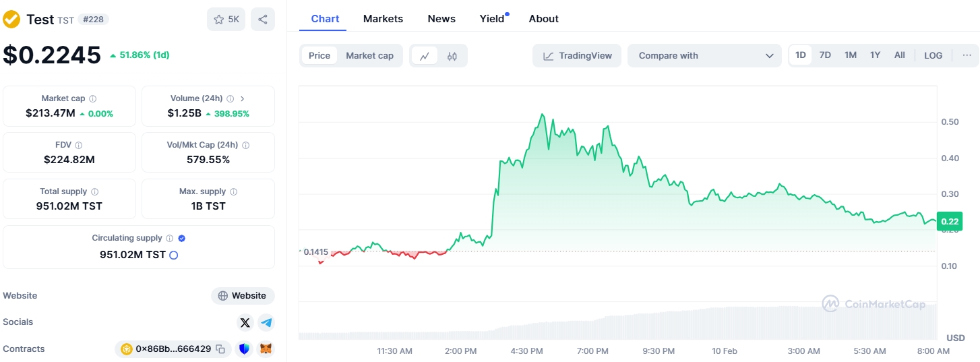
Task: Click the share icon button
Action: (x=263, y=20)
